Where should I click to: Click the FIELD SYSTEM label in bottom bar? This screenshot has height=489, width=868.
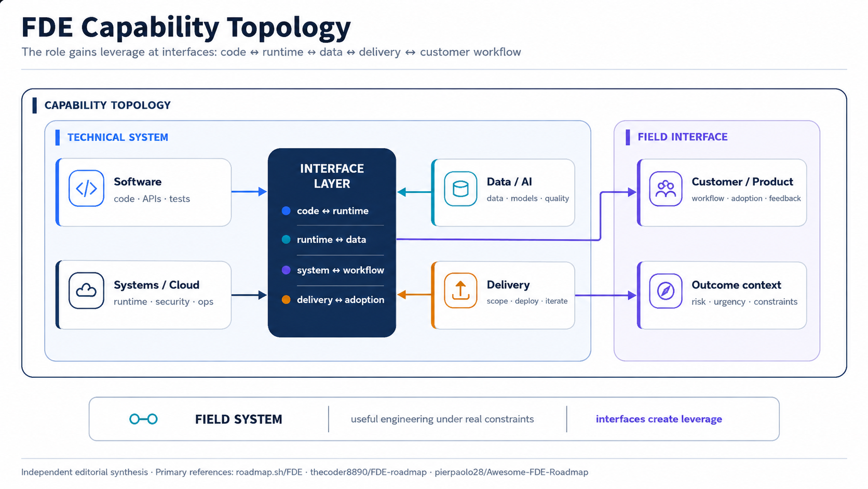coord(239,419)
